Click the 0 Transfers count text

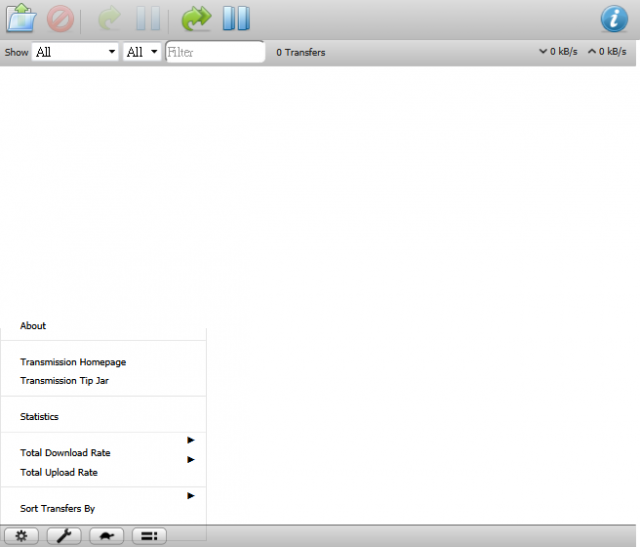tap(301, 52)
